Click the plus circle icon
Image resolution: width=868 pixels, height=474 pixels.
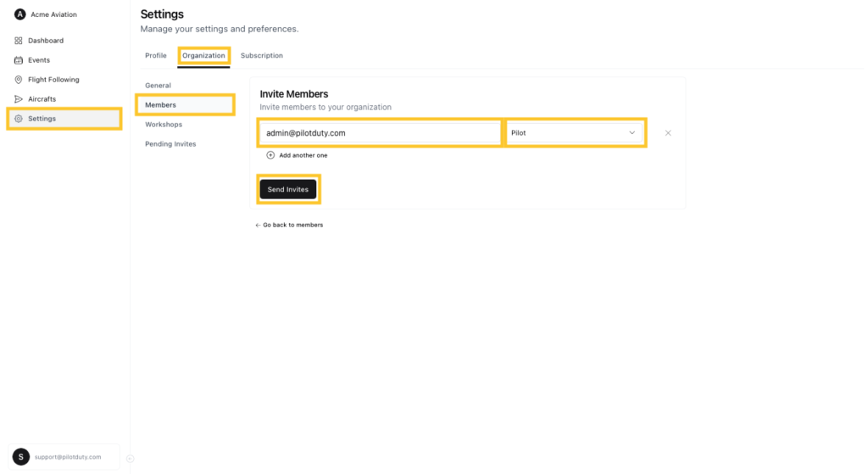[270, 155]
